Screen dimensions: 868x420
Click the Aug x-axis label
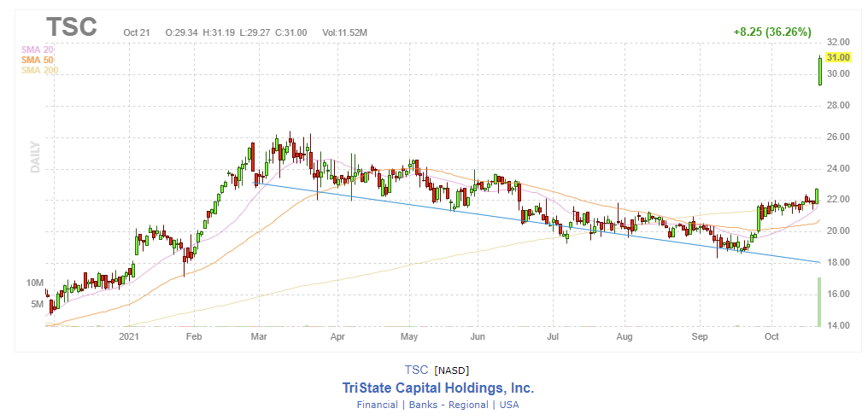(x=625, y=336)
